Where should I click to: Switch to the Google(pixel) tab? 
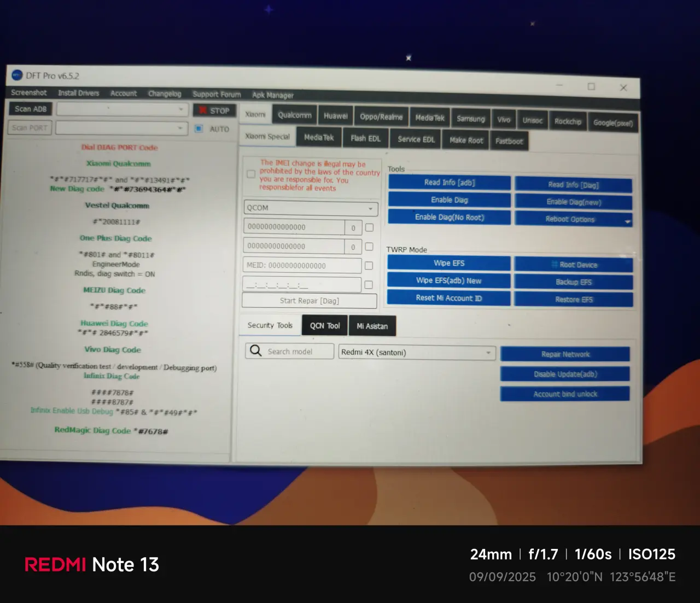click(613, 123)
